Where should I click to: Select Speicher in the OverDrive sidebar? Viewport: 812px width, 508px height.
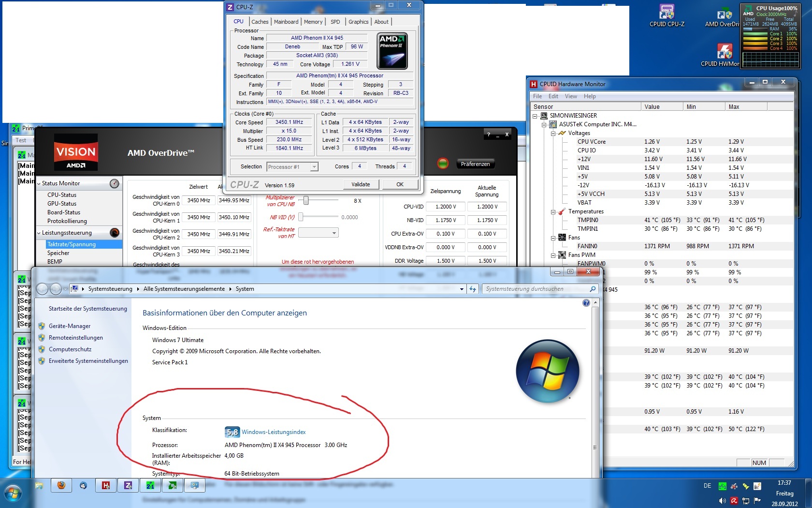click(58, 253)
